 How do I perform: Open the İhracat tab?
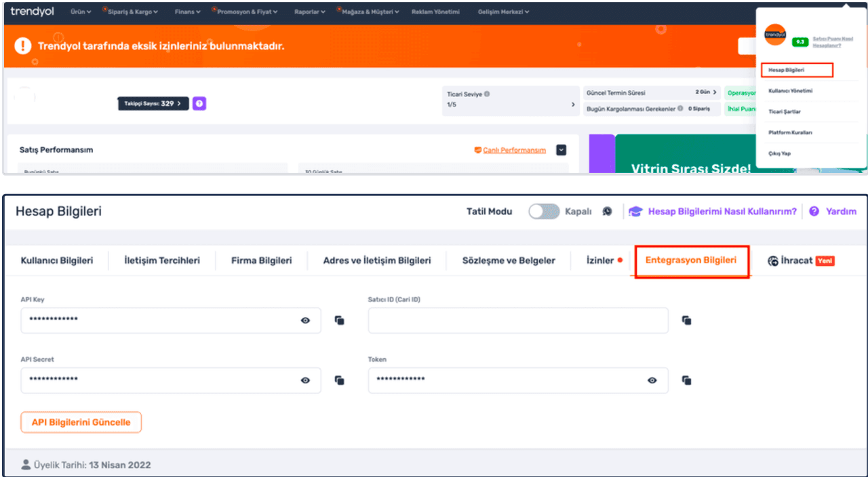(800, 261)
